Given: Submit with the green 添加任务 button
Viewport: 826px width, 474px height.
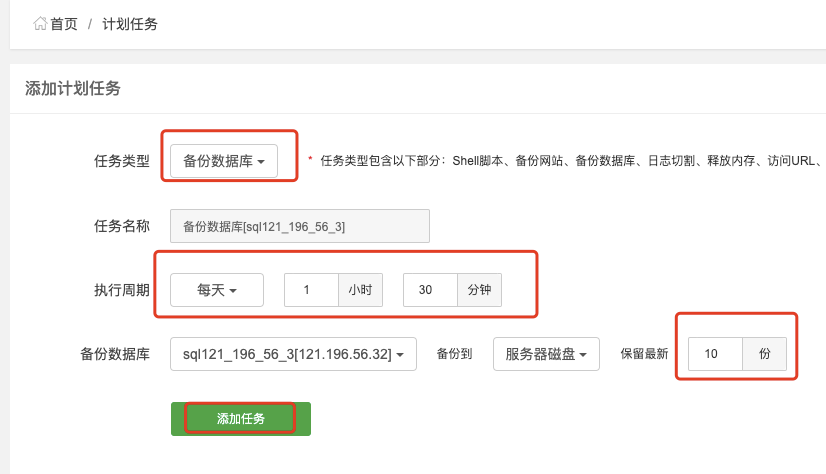Looking at the screenshot, I should [x=241, y=419].
